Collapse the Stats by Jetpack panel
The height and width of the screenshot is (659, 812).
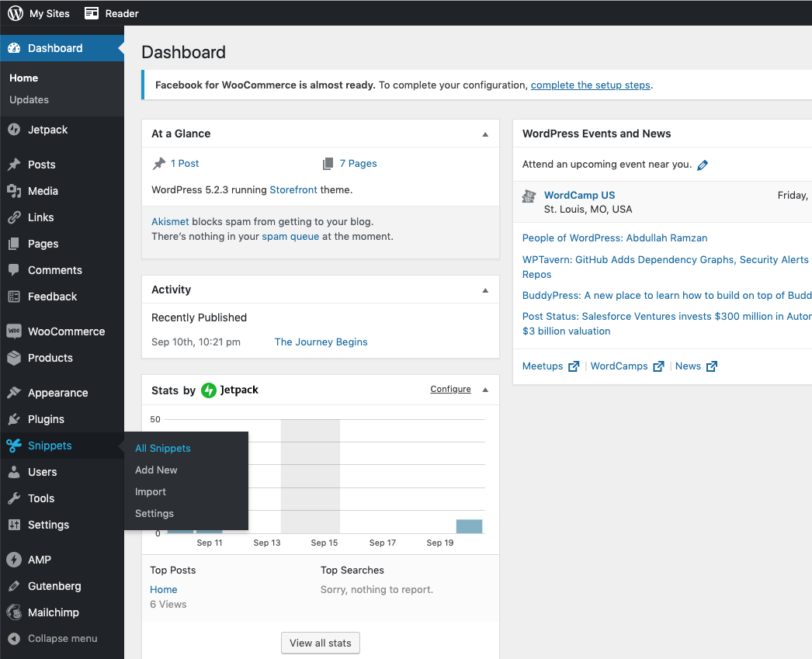(x=485, y=390)
